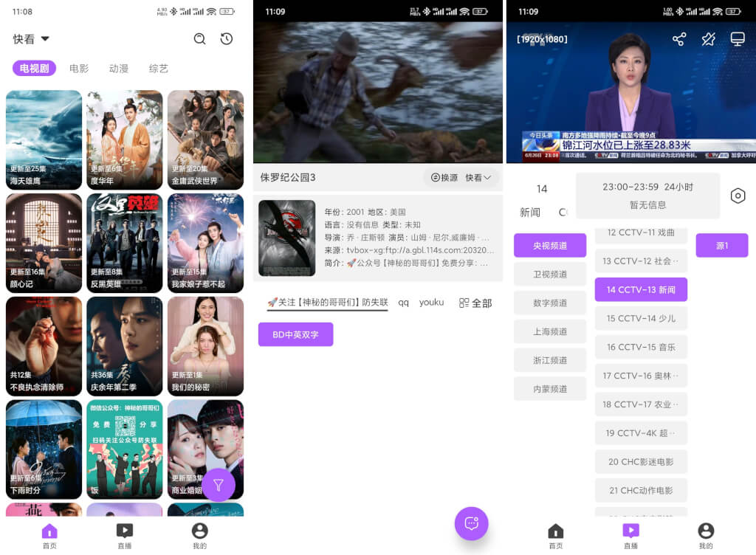Select the 卫视频道 channel group
This screenshot has width=756, height=555.
[x=550, y=274]
